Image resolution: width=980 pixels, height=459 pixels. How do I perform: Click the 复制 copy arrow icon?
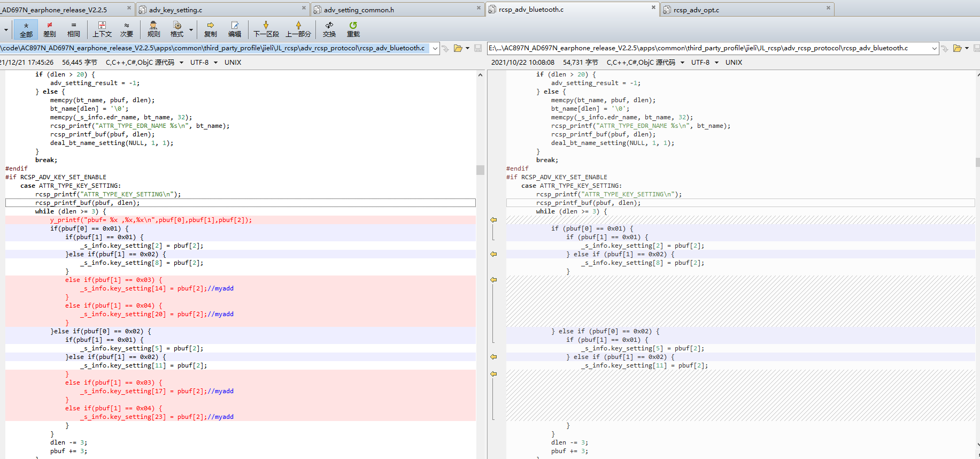(211, 29)
